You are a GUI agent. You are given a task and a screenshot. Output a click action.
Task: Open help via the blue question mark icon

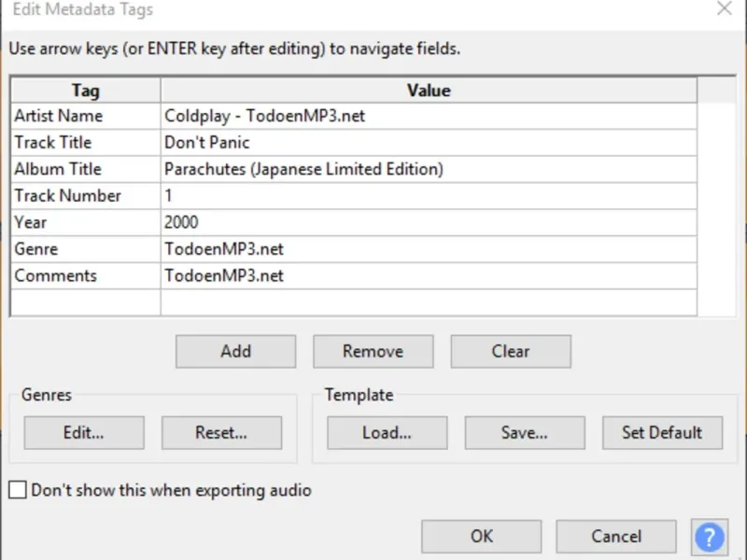click(x=710, y=536)
